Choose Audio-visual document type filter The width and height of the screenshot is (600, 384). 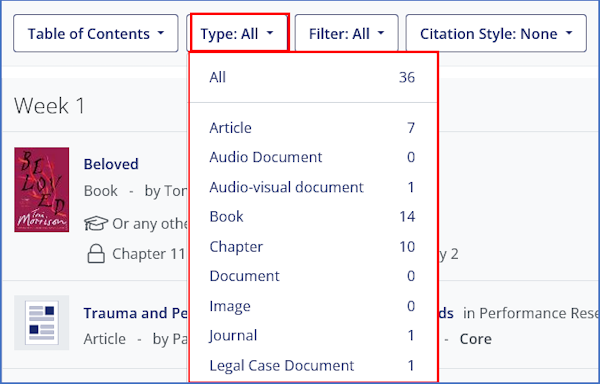pyautogui.click(x=312, y=187)
